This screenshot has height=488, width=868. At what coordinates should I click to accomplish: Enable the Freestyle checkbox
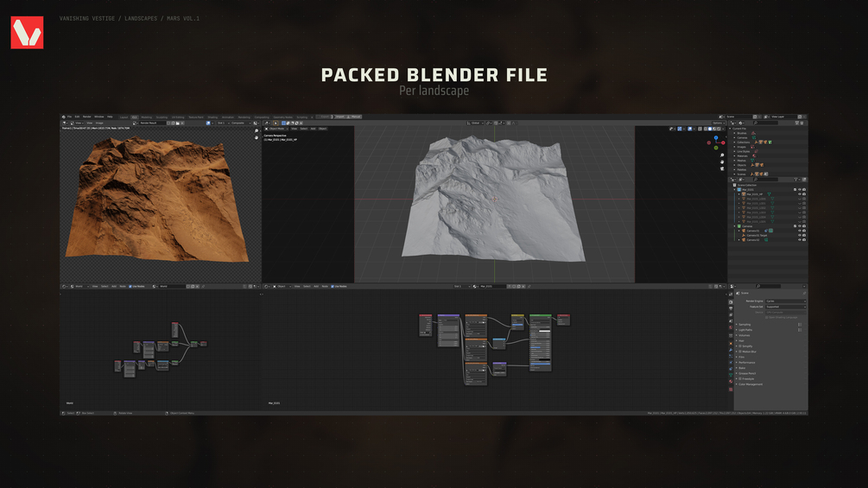coord(740,379)
